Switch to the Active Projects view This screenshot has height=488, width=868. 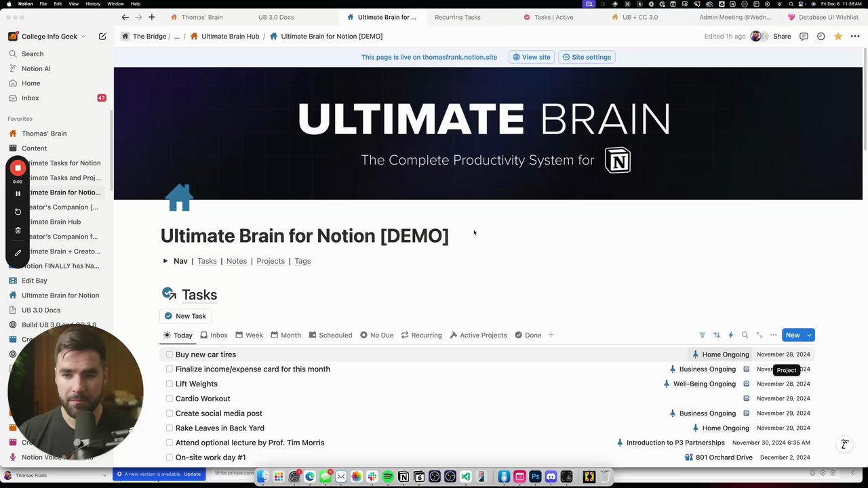coord(478,335)
